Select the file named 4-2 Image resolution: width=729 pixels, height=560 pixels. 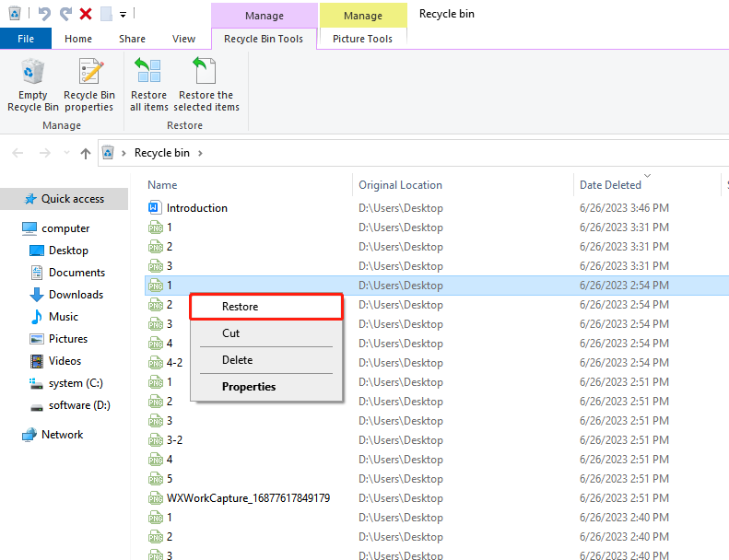pyautogui.click(x=175, y=363)
